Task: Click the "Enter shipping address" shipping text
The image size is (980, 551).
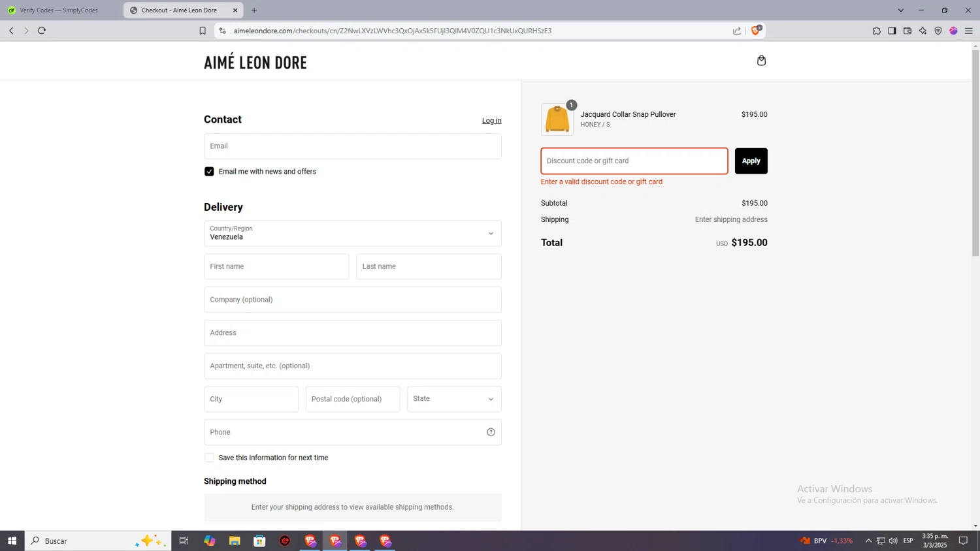Action: click(x=731, y=220)
